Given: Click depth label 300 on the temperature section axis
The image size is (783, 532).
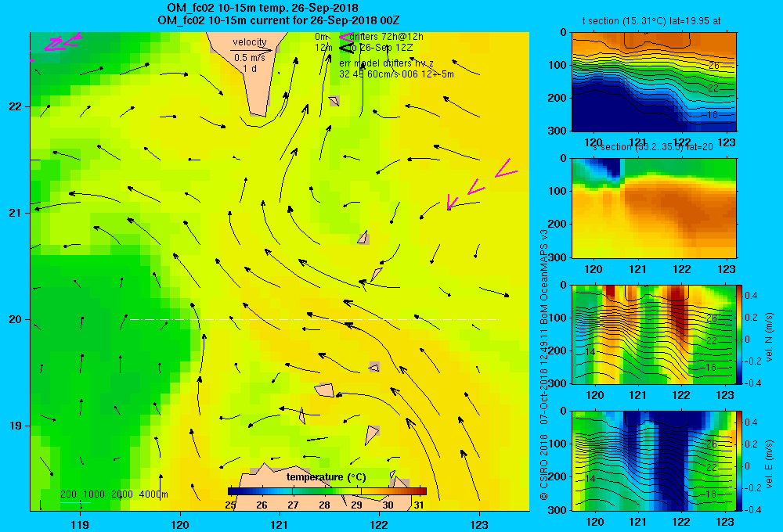Looking at the screenshot, I should tap(557, 131).
